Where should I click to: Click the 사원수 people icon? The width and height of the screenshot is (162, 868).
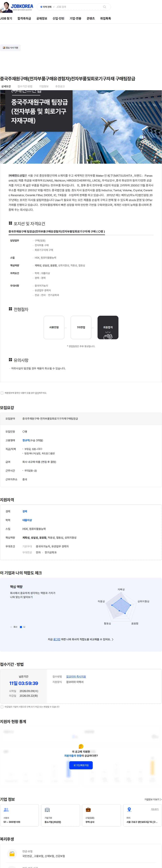pyautogui.click(x=6, y=810)
